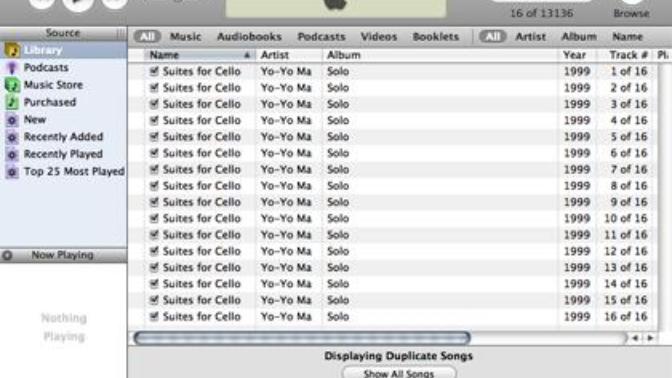This screenshot has width=672, height=378.
Task: Click the Show All Songs button
Action: (399, 373)
